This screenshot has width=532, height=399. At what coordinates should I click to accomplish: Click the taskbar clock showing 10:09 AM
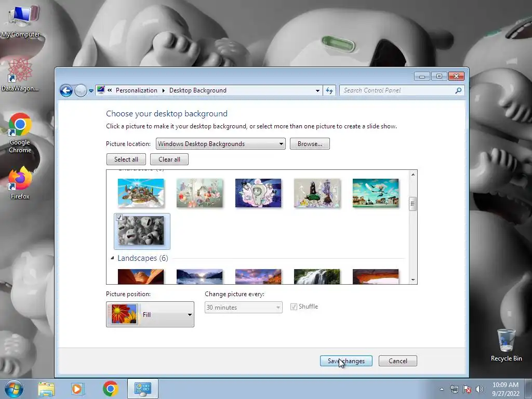(506, 389)
